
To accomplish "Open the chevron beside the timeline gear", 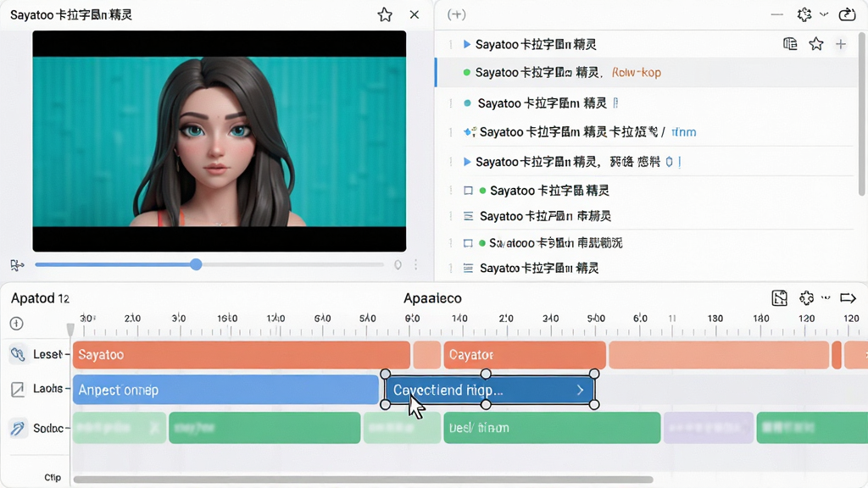I will click(x=826, y=298).
